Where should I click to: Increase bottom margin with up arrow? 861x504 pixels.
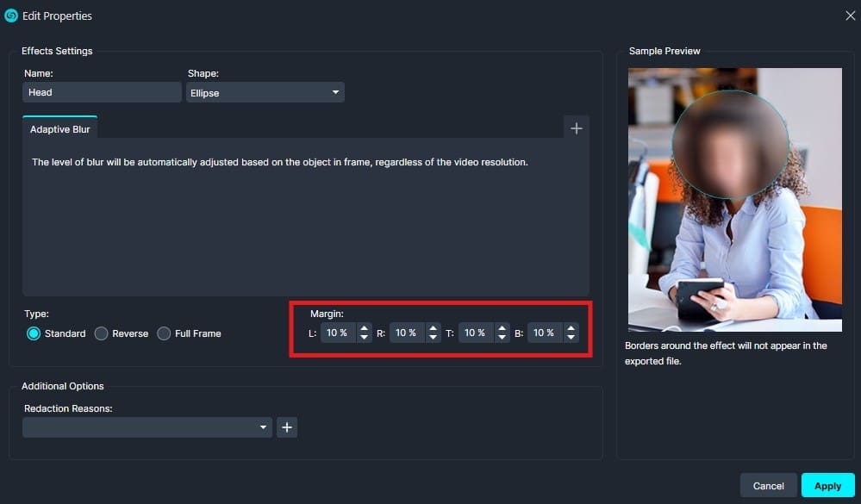coord(571,328)
